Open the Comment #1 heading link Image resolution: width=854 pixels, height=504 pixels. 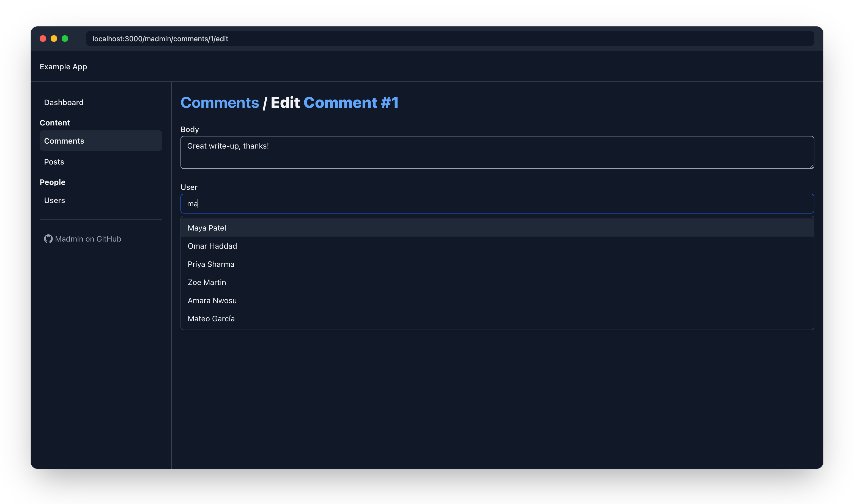[x=351, y=102]
